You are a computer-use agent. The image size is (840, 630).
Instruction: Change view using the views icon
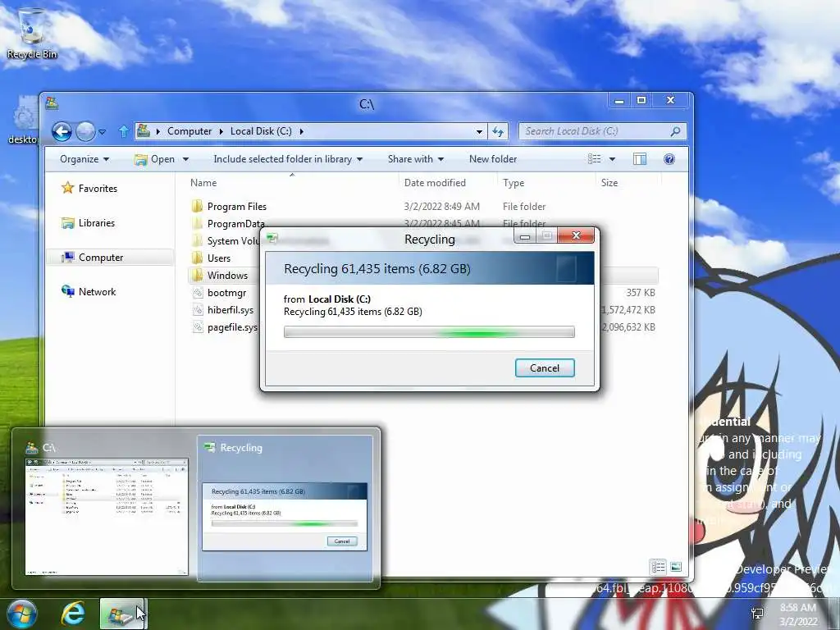tap(594, 159)
